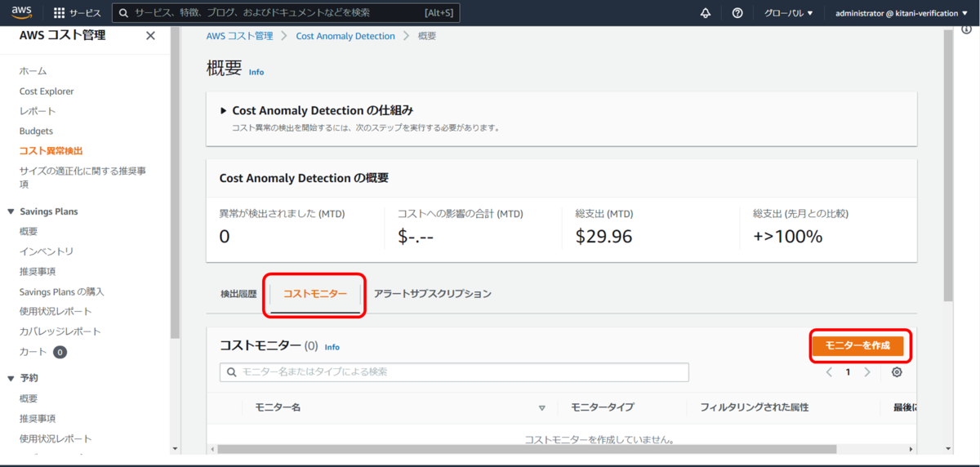Image resolution: width=980 pixels, height=467 pixels.
Task: Open カバレッジレポート in the sidebar
Action: (x=60, y=331)
